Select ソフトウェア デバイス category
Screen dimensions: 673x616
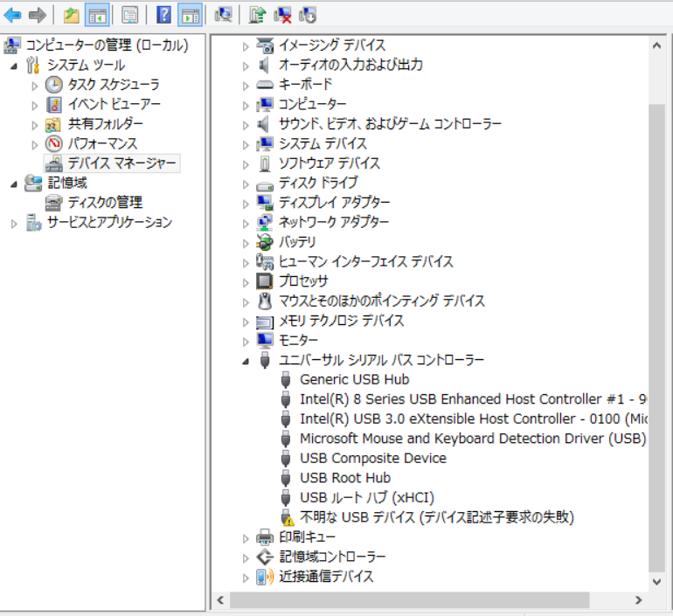coord(330,163)
